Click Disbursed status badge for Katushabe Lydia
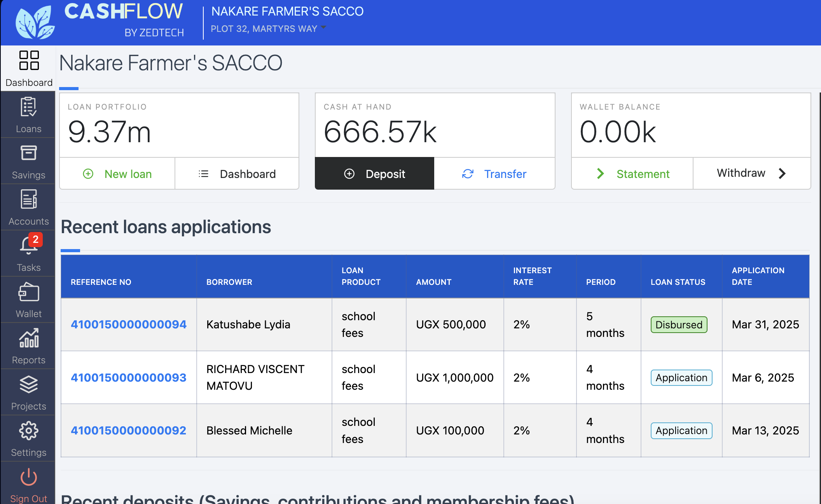 [679, 325]
